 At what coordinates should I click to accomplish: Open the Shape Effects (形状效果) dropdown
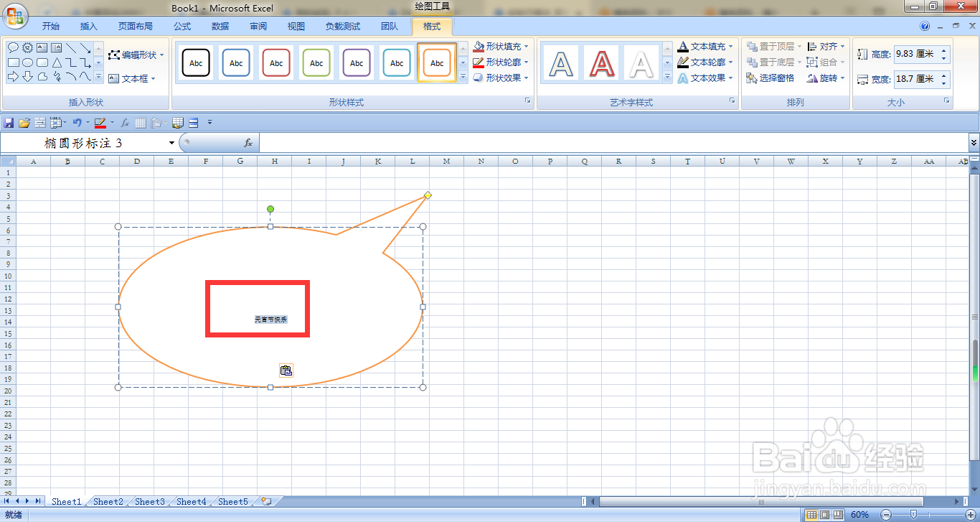click(x=501, y=78)
